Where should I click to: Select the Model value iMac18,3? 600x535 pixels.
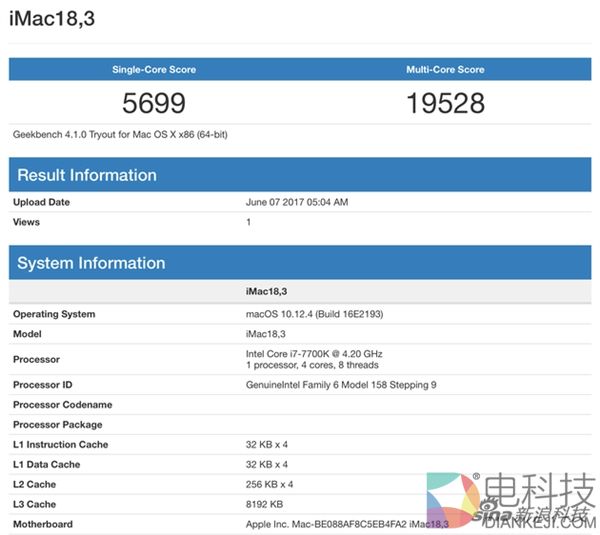[x=266, y=334]
